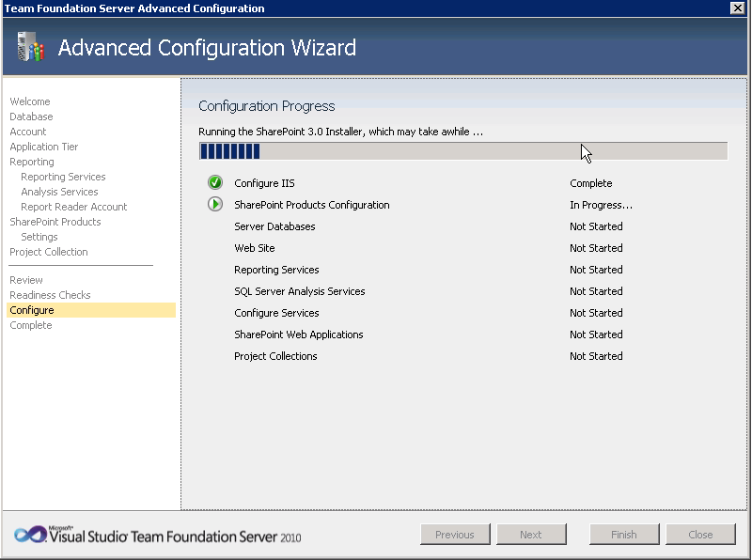
Task: Select the Review step
Action: coord(26,280)
